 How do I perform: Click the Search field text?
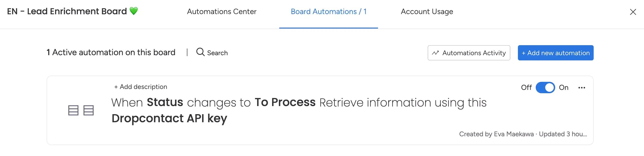217,53
